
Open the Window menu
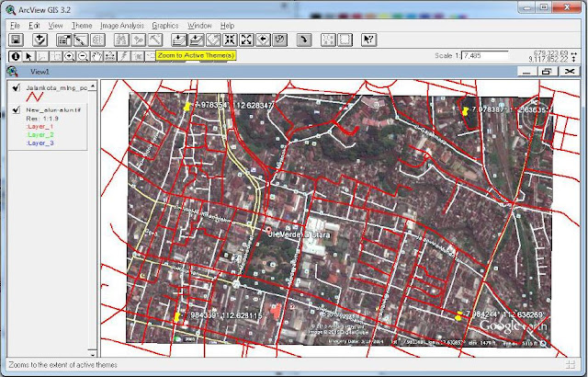(200, 26)
